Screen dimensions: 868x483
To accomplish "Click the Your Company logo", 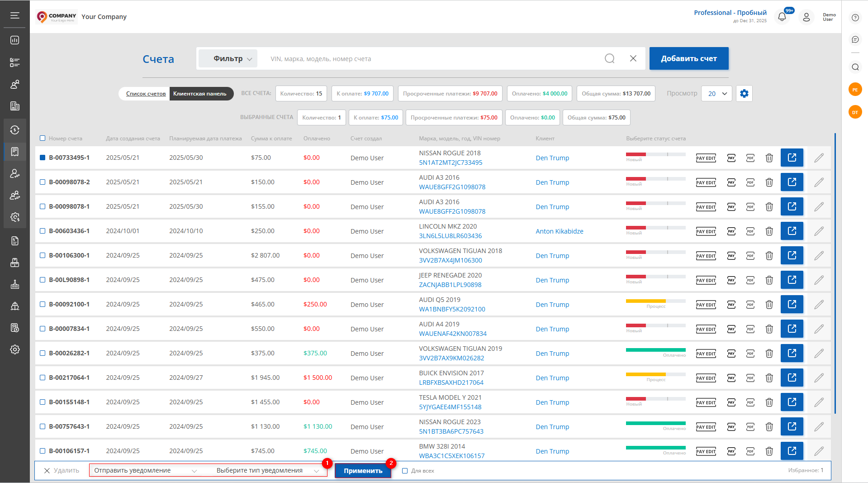I will pyautogui.click(x=57, y=17).
